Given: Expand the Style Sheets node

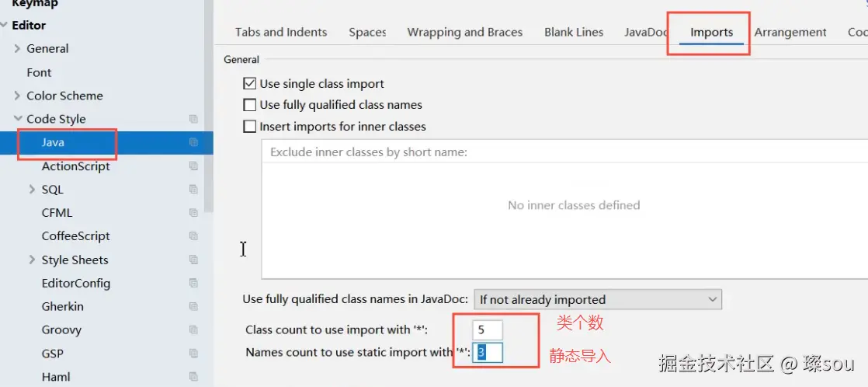Looking at the screenshot, I should click(32, 260).
